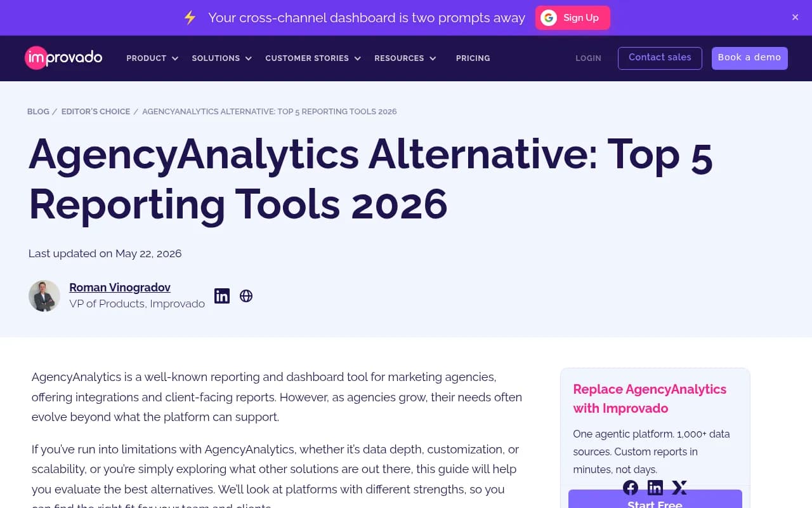Click the Google Sign Up button
Screen dimensions: 812x508
point(572,18)
